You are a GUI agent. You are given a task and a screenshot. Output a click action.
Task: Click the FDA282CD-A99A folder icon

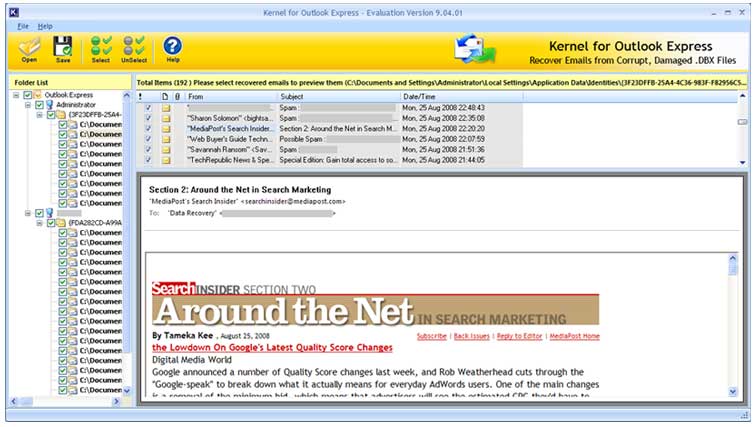(x=61, y=223)
